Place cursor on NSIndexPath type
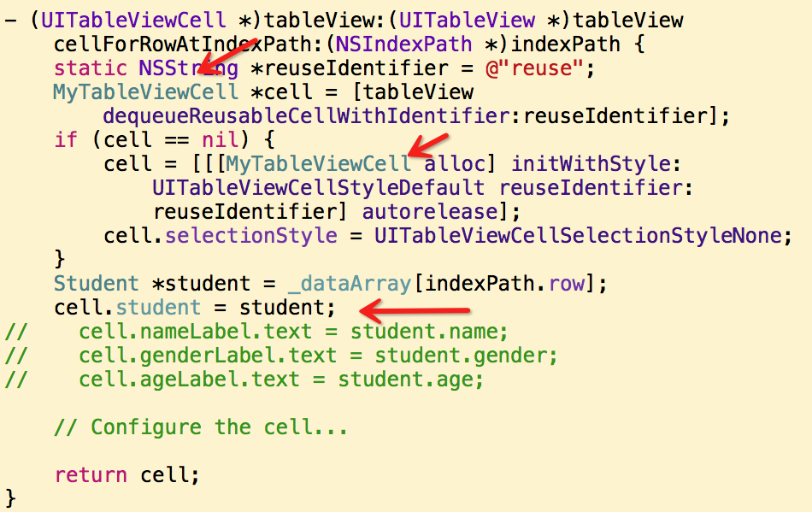Screen dimensions: 812x512 (x=404, y=44)
